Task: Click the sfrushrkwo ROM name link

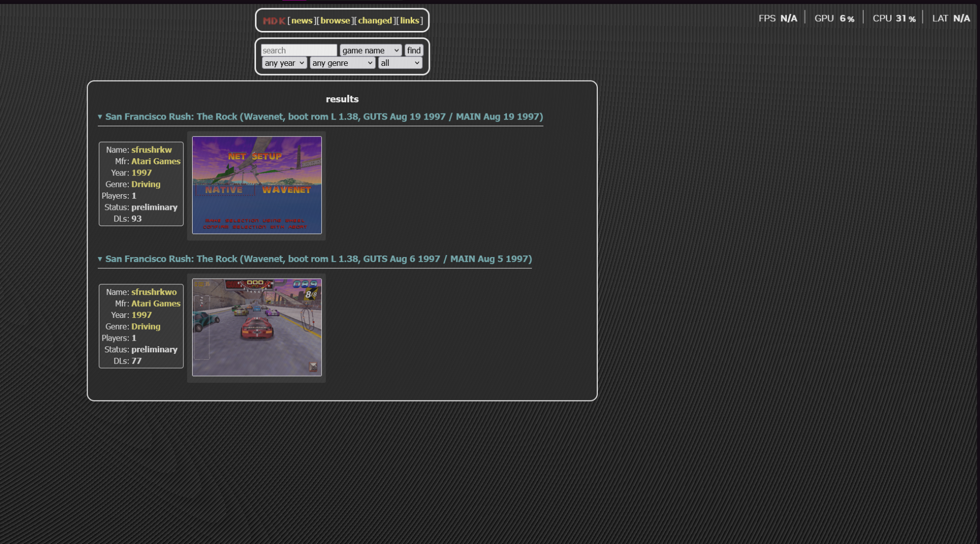Action: coord(154,292)
